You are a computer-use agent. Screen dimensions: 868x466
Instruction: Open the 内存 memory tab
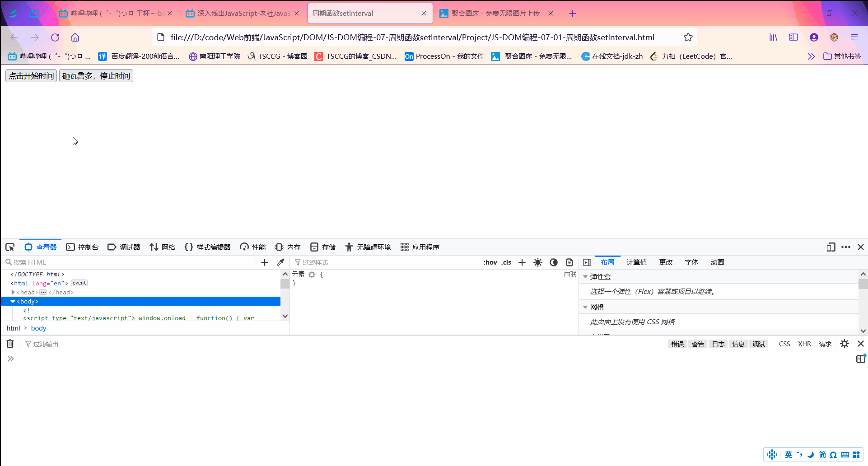[288, 247]
